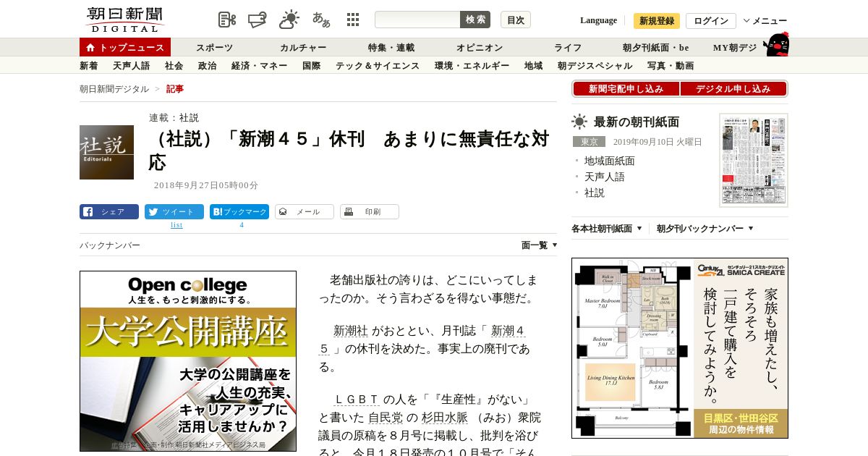The image size is (868, 456).
Task: Go to トップニュース tab
Action: click(x=125, y=47)
